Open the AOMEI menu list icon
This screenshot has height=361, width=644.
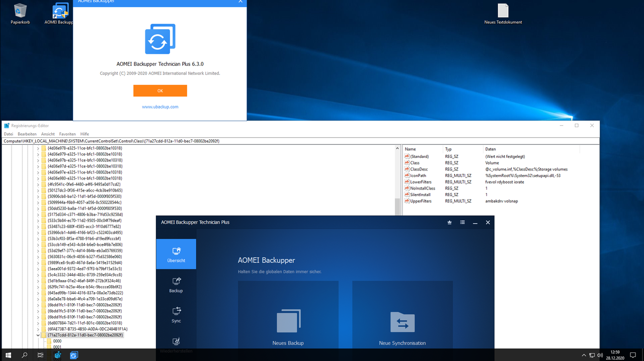click(462, 222)
